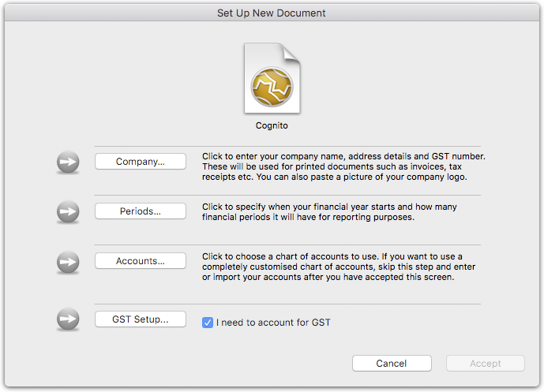This screenshot has height=392, width=544.
Task: Open the Periods settings button
Action: point(141,211)
